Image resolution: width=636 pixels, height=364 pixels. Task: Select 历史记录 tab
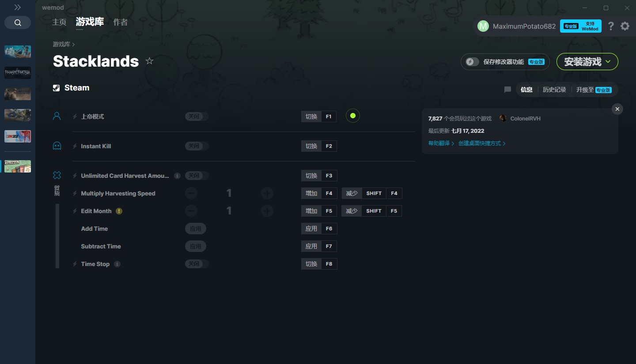pos(554,90)
